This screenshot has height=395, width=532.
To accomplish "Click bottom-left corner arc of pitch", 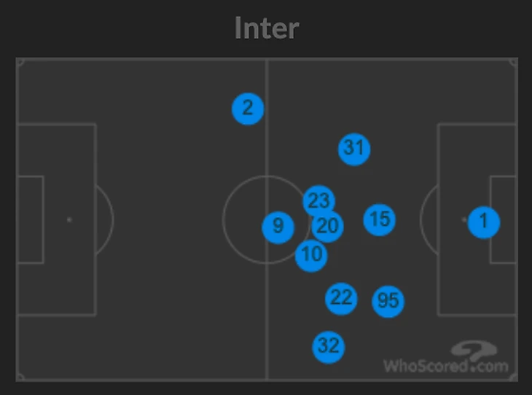I will click(x=20, y=376).
